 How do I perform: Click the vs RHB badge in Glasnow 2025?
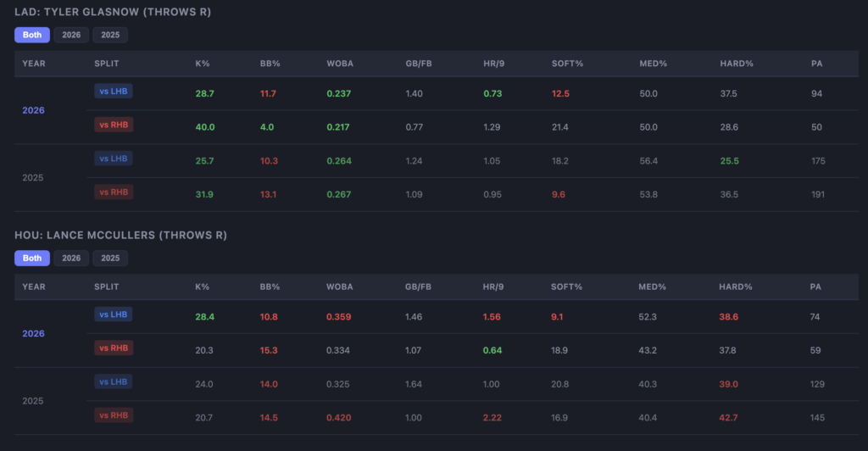pos(114,192)
